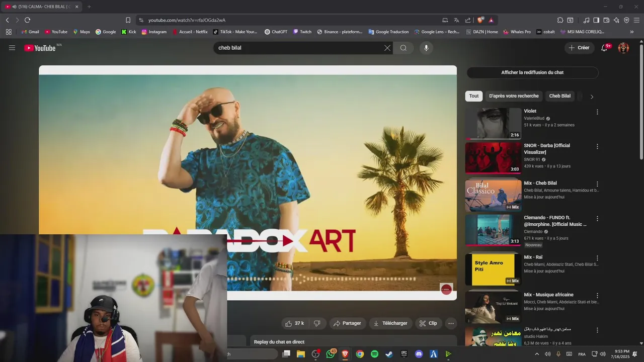Click the translate page icon in address bar
644x362 pixels.
pyautogui.click(x=456, y=20)
